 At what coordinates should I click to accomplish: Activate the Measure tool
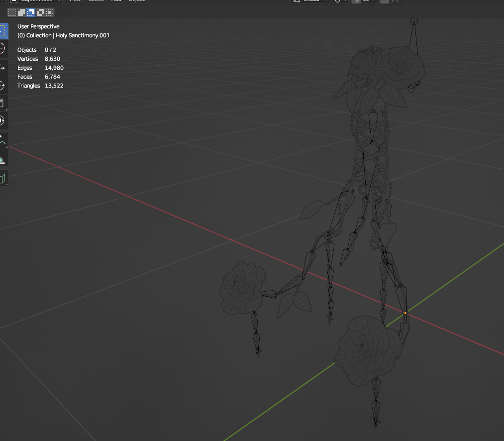coord(3,159)
